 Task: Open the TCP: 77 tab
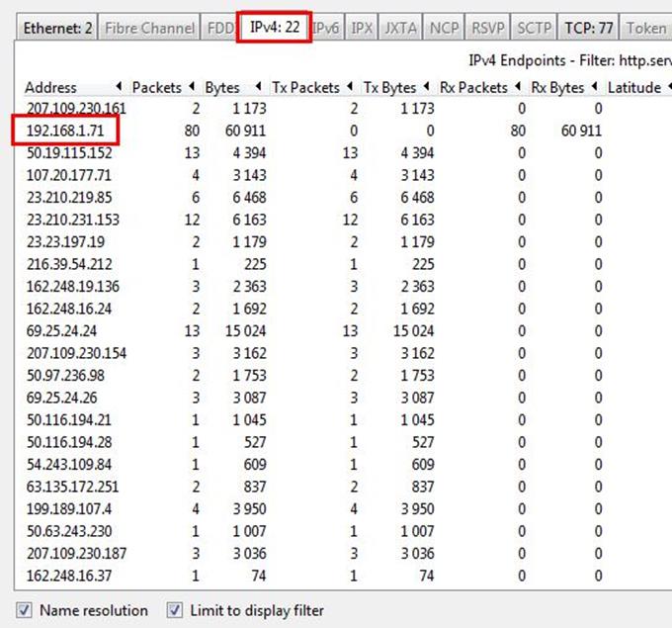pos(591,28)
